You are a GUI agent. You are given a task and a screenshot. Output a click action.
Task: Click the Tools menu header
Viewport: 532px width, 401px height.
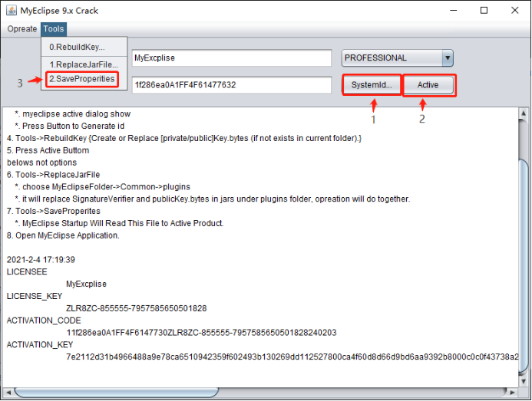click(54, 29)
